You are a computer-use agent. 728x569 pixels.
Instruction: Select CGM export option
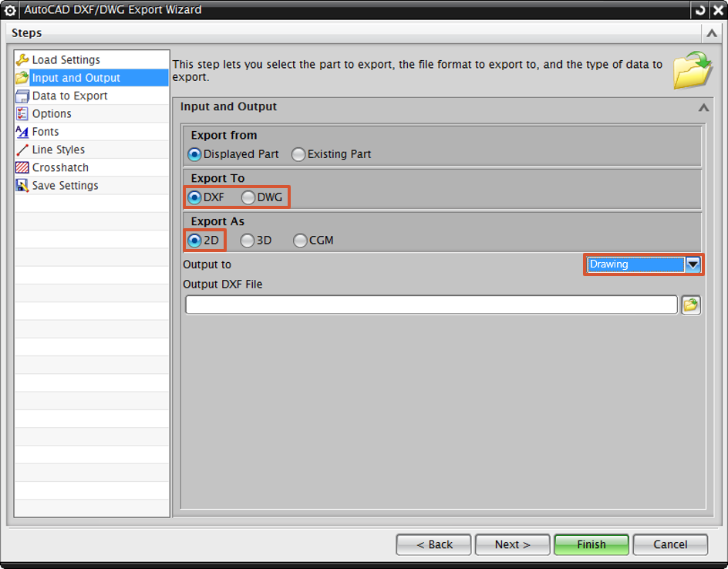300,241
